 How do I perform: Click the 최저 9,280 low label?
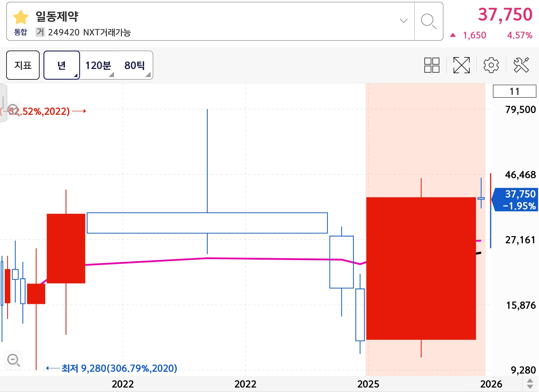coord(119,369)
